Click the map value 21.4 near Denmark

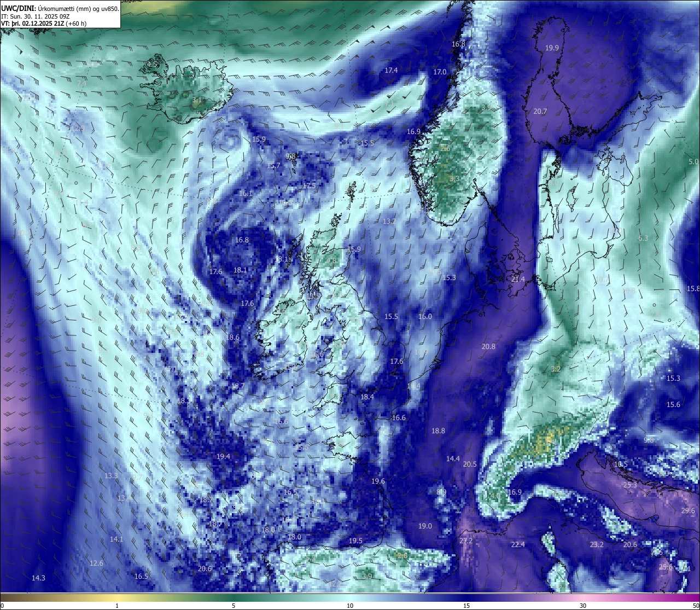click(x=518, y=280)
